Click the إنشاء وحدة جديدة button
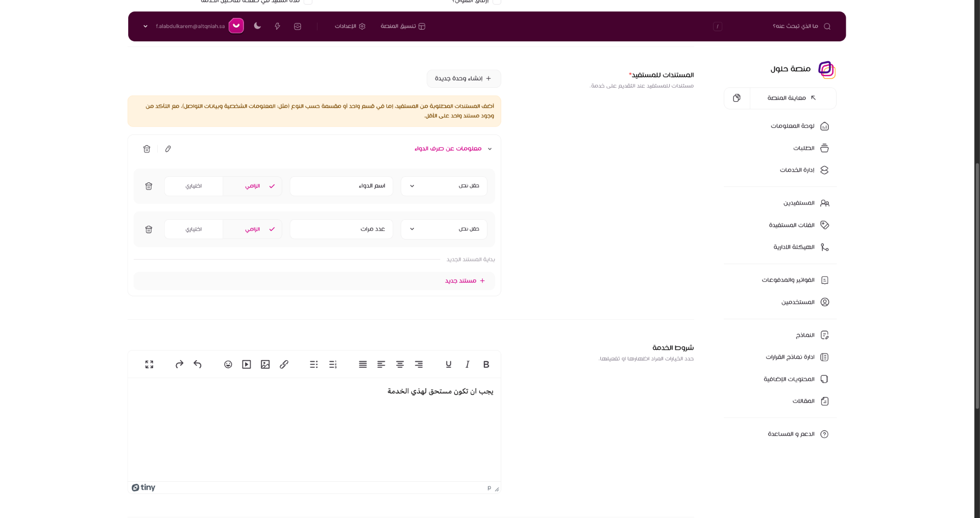The height and width of the screenshot is (518, 980). click(463, 78)
